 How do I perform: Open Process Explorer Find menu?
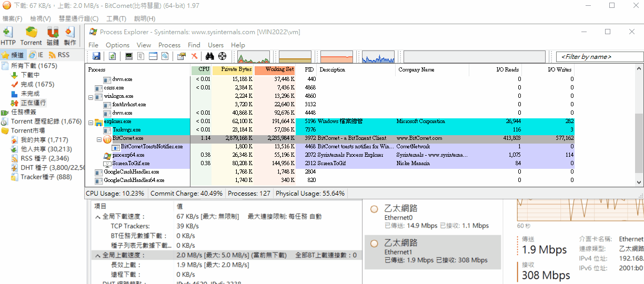194,45
